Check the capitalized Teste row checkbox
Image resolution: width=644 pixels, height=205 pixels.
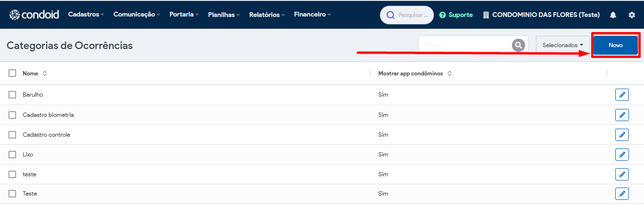coord(12,194)
